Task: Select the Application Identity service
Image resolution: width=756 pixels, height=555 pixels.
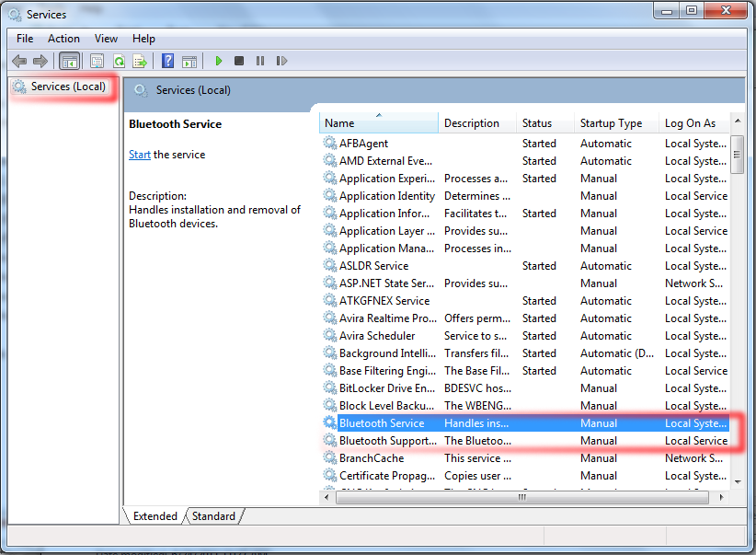Action: [x=524, y=195]
